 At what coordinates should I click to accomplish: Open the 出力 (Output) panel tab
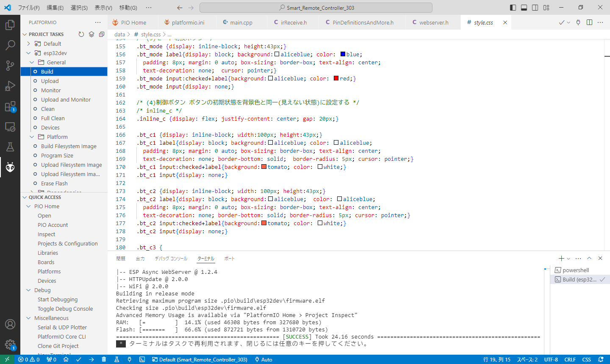coord(140,259)
